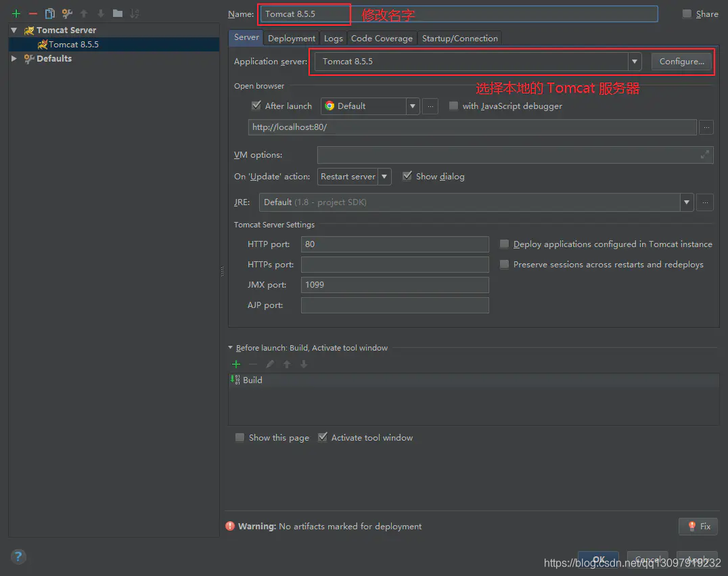Enable Preserve sessions across restarts and redeploys
728x576 pixels.
(504, 264)
